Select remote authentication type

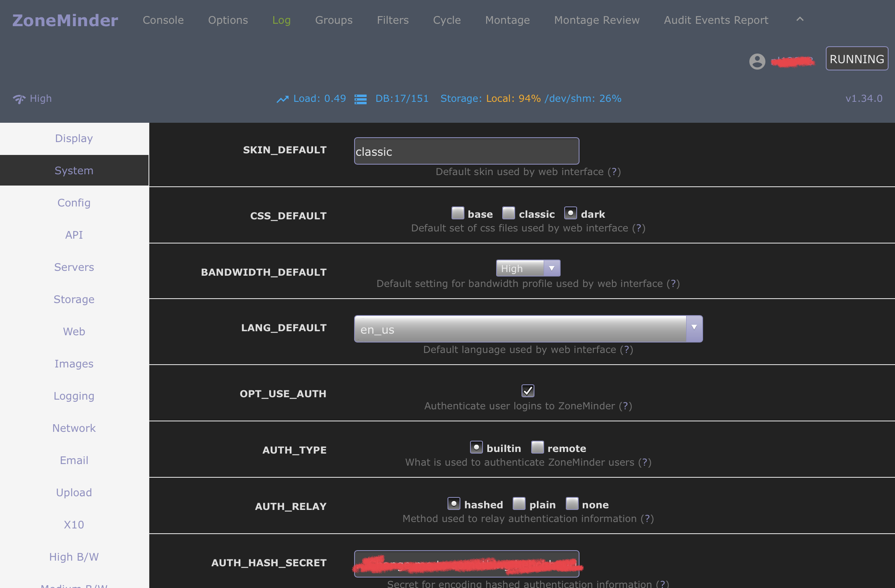tap(537, 447)
